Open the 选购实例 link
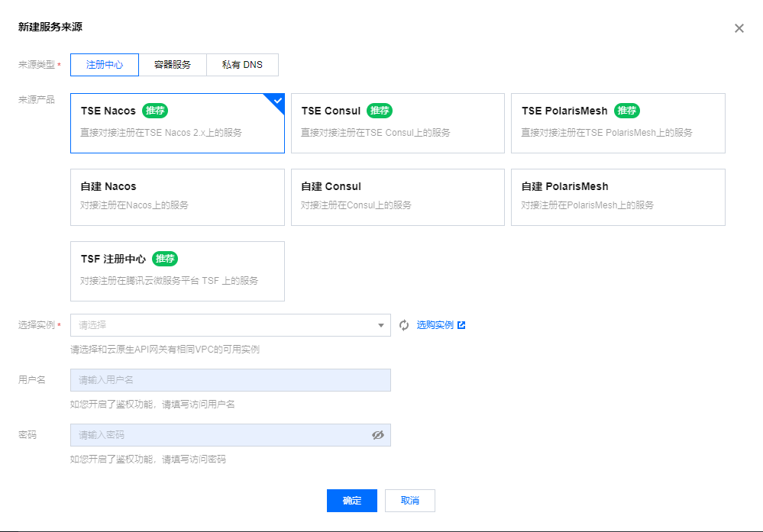Image resolution: width=763 pixels, height=532 pixels. (435, 325)
